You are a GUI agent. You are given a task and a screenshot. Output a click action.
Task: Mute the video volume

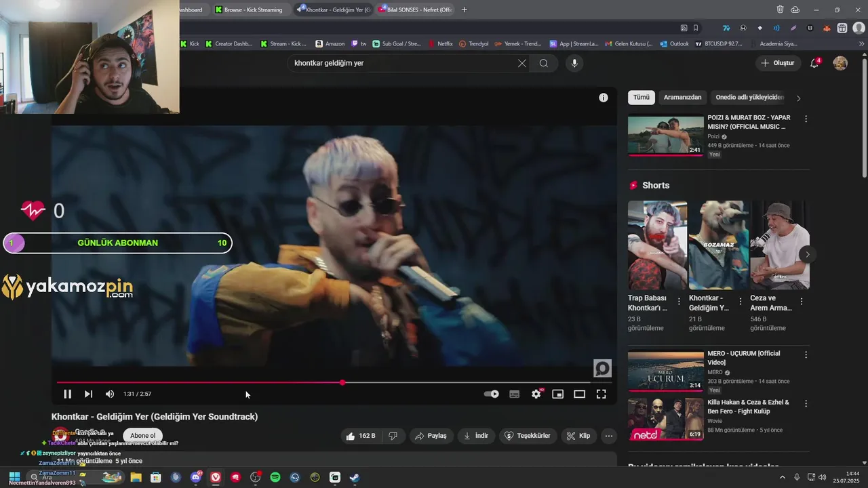coord(110,394)
